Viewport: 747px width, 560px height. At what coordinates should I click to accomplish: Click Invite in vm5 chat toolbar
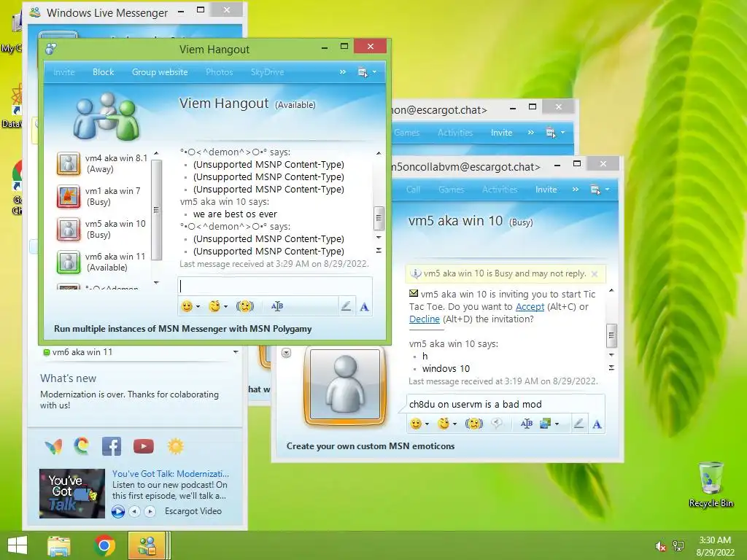[546, 190]
